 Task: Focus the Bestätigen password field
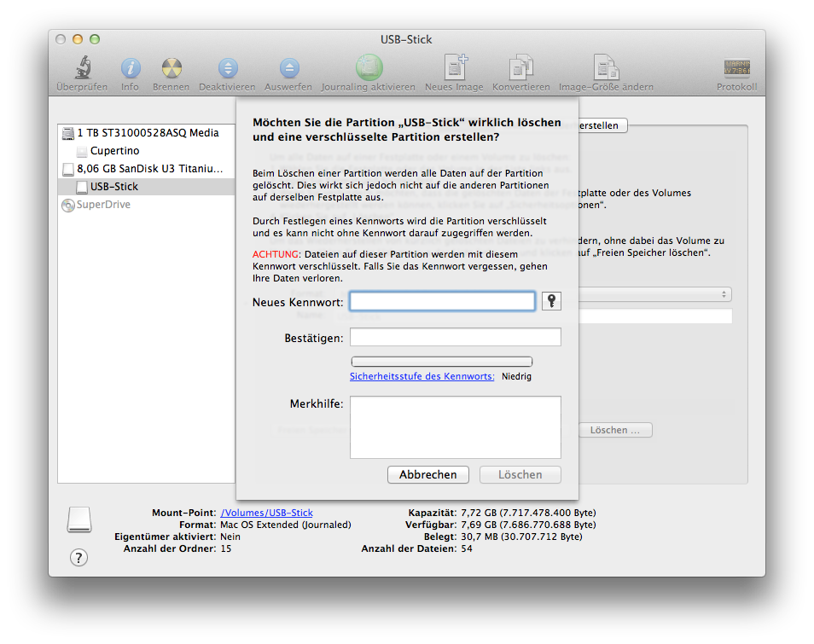coord(456,337)
